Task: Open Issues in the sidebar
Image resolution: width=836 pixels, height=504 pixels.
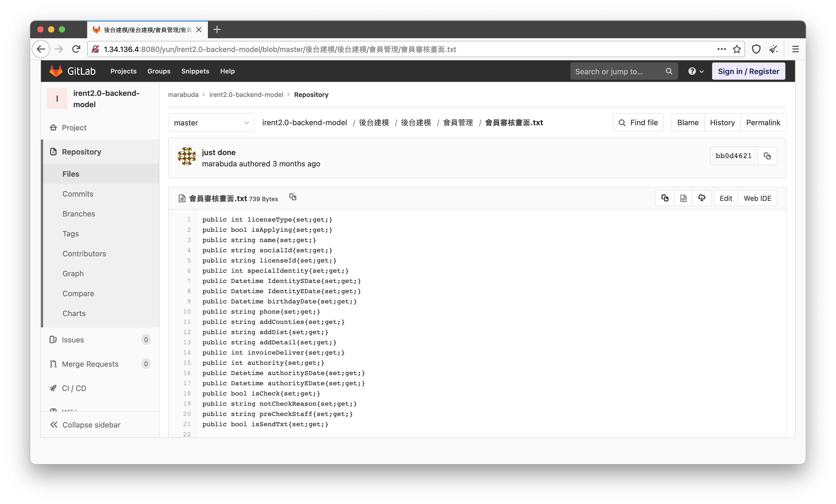Action: 100,340
